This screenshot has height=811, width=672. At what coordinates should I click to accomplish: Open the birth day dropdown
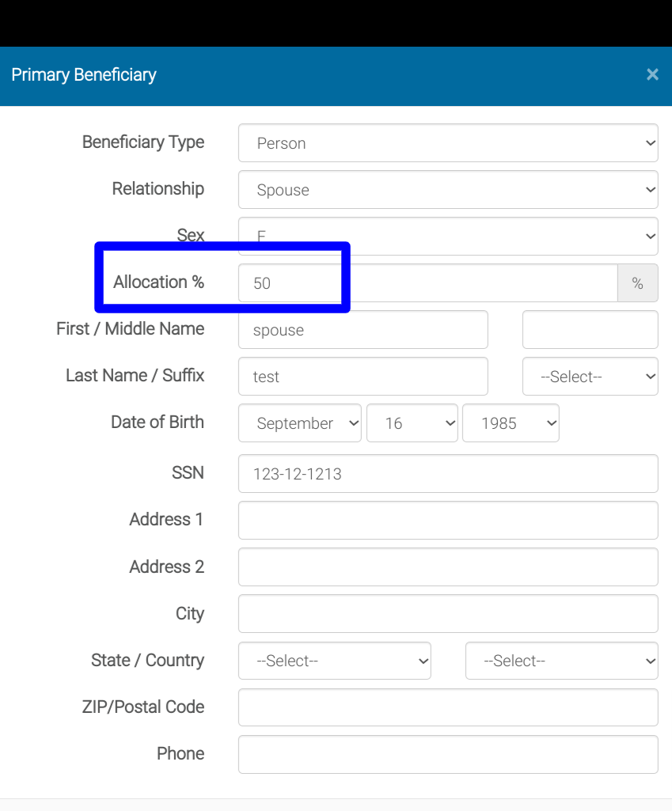[x=412, y=423]
